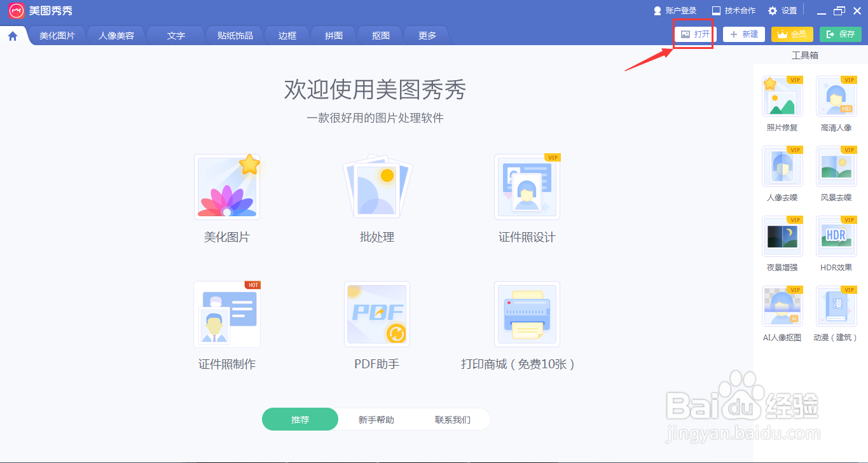Restore down the Meitu window
This screenshot has width=868, height=463.
pos(839,11)
